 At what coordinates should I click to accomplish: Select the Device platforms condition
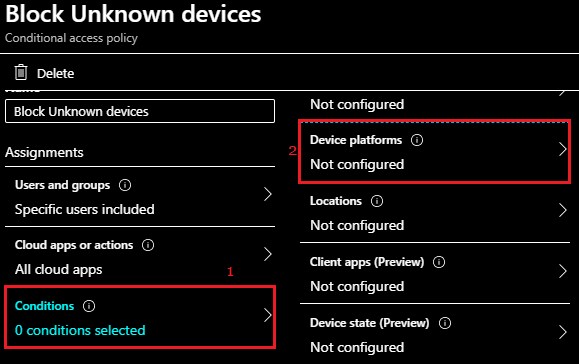[x=435, y=151]
